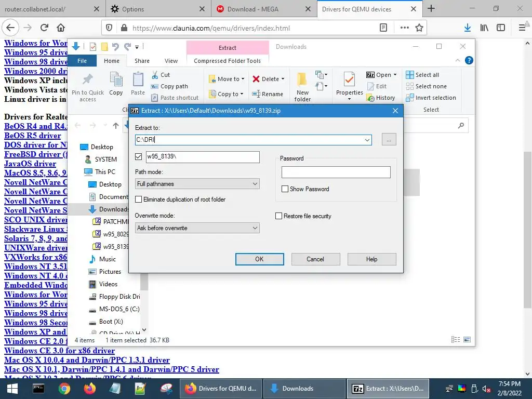Click Rename in Explorer ribbon
Image resolution: width=532 pixels, height=399 pixels.
click(268, 94)
